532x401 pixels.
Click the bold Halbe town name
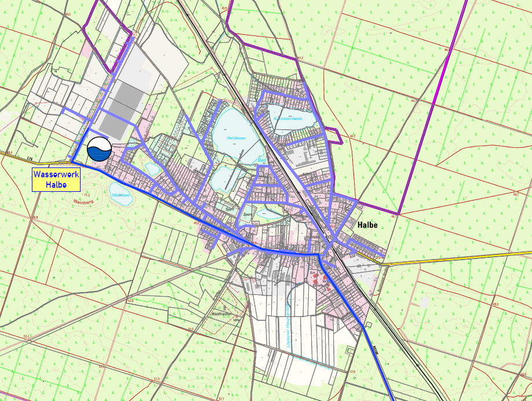[x=367, y=225]
